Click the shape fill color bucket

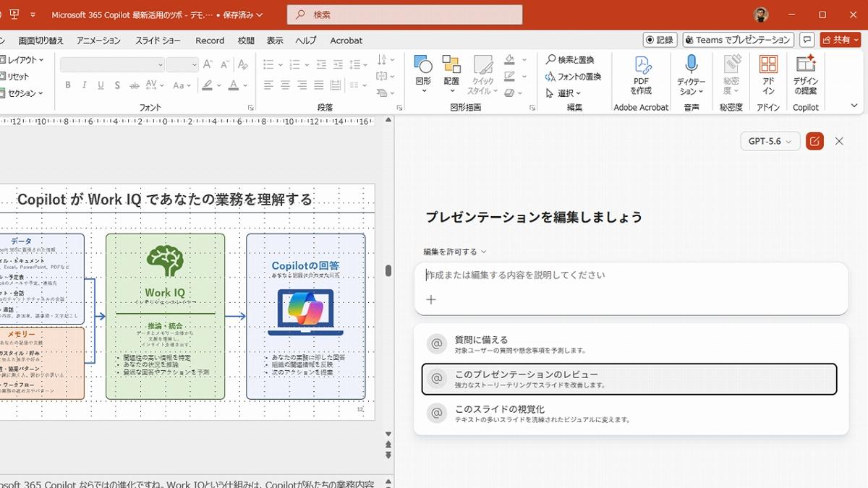pyautogui.click(x=510, y=59)
